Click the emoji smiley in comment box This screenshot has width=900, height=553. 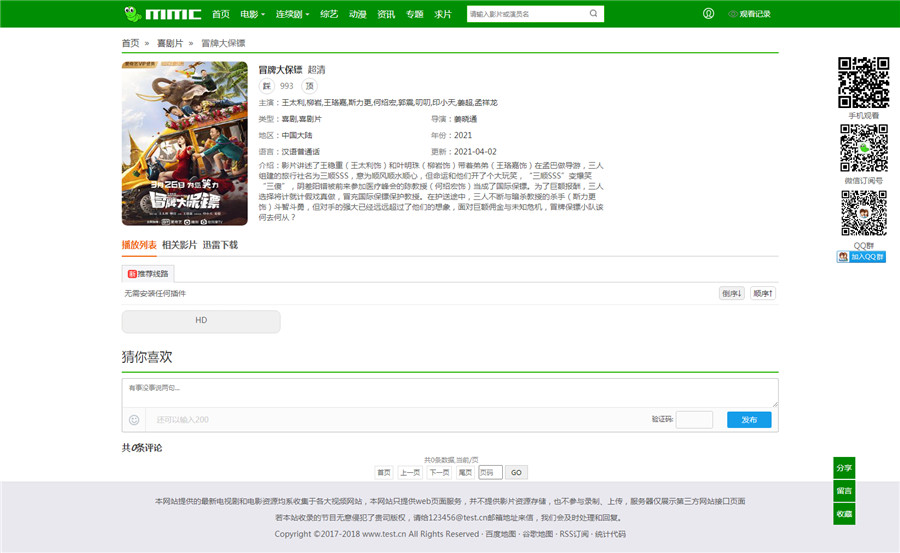(x=134, y=420)
